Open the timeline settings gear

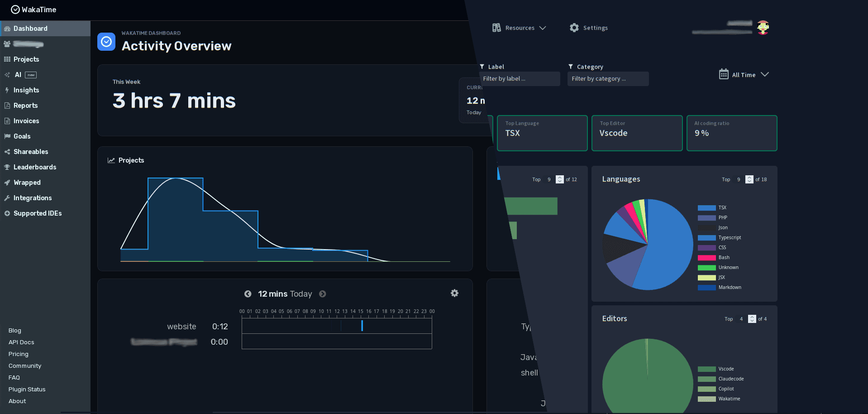[x=454, y=293]
